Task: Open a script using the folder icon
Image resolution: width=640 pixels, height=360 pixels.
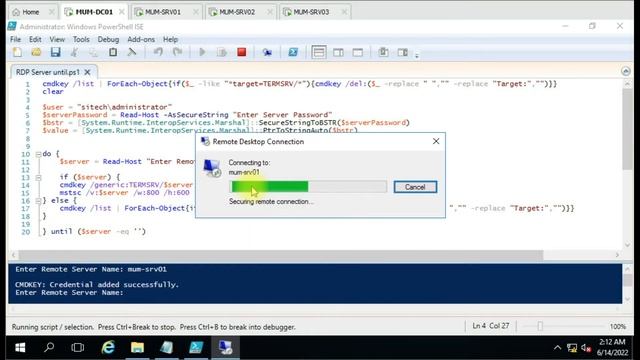Action: tap(36, 52)
